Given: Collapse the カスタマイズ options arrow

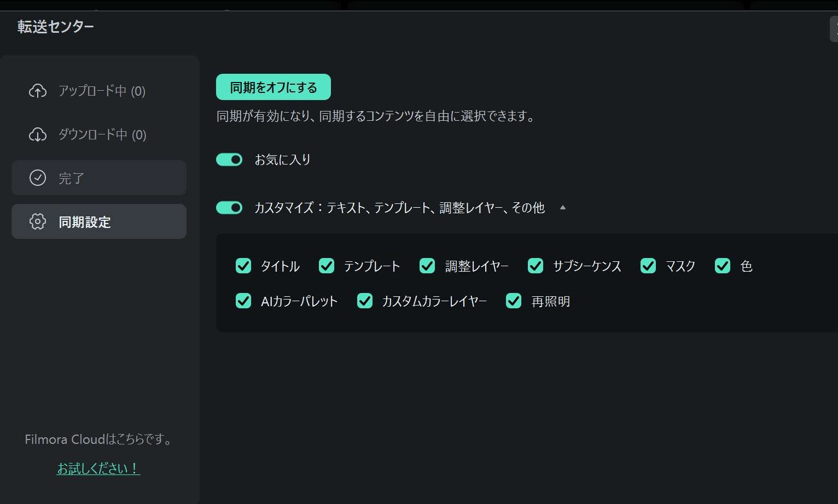Looking at the screenshot, I should [x=562, y=208].
